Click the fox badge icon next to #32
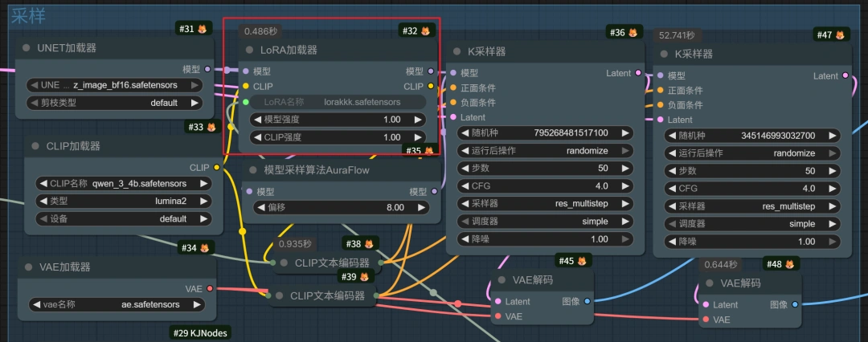Screen dimensions: 868x342 pos(425,31)
